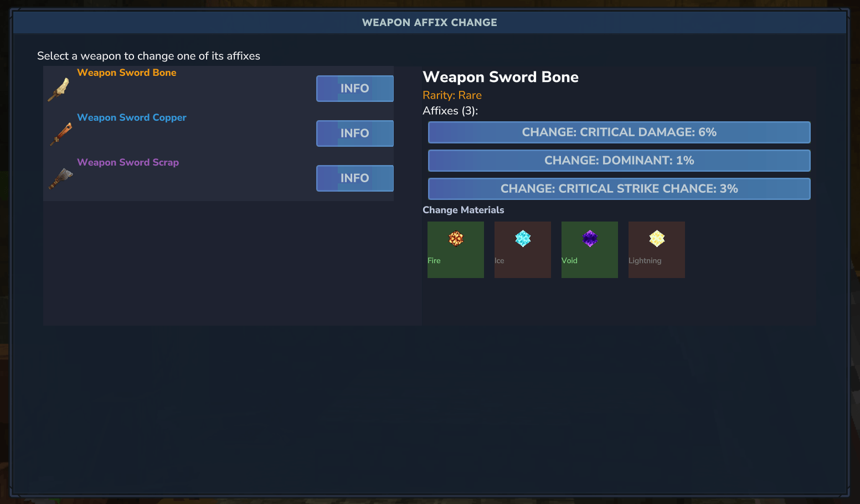
Task: Select Weapon Sword Copper name in list
Action: (132, 117)
